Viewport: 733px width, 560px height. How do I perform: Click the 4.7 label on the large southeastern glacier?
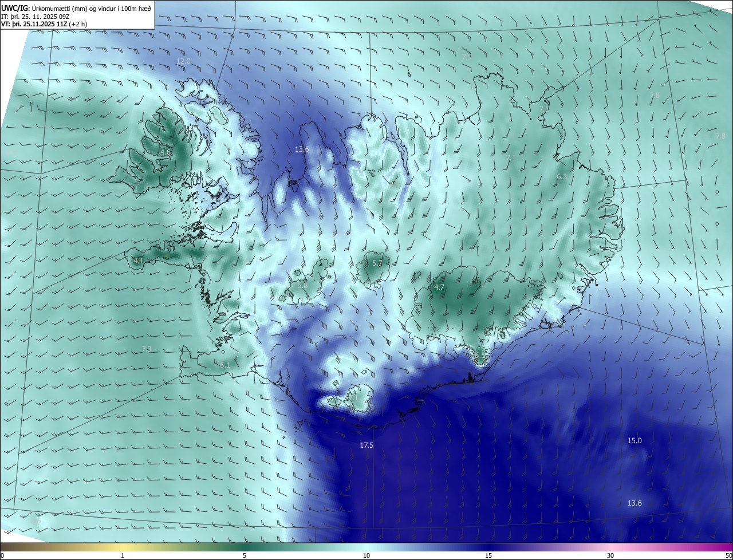coord(439,287)
